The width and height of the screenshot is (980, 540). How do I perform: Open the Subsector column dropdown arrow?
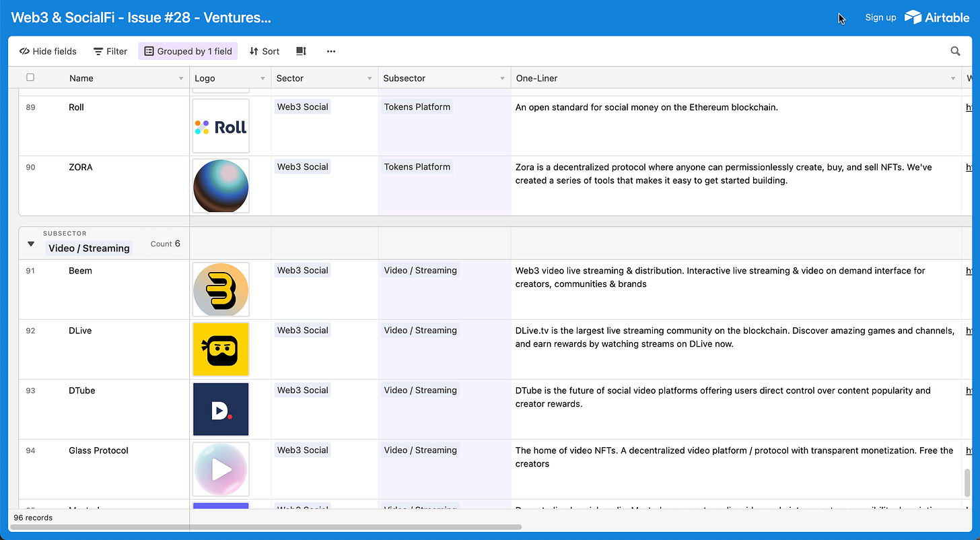pos(503,79)
